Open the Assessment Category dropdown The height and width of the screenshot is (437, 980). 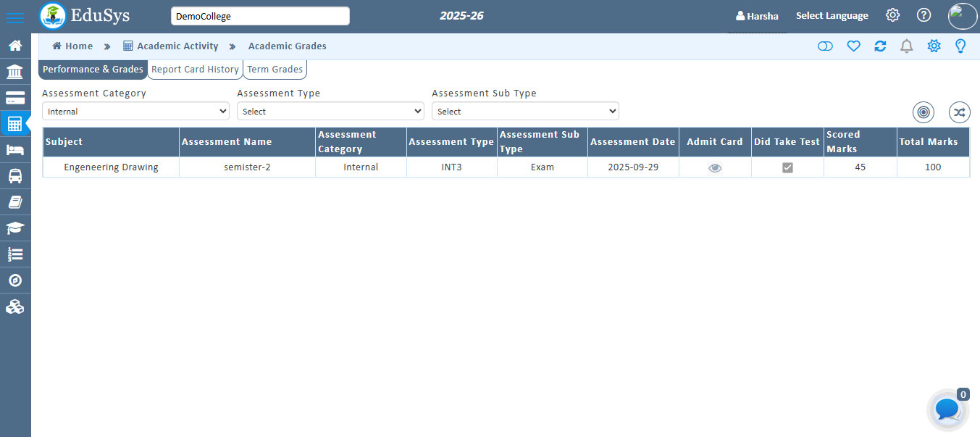coord(135,111)
